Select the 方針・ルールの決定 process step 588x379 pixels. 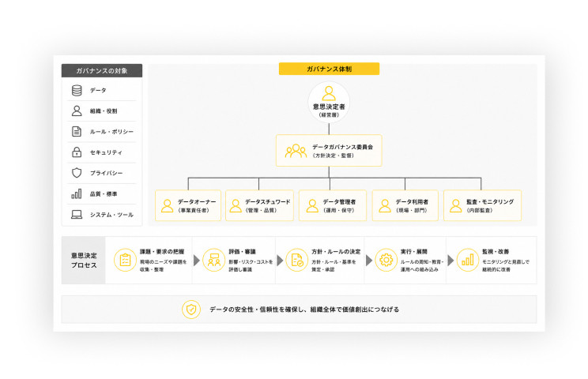pos(320,260)
